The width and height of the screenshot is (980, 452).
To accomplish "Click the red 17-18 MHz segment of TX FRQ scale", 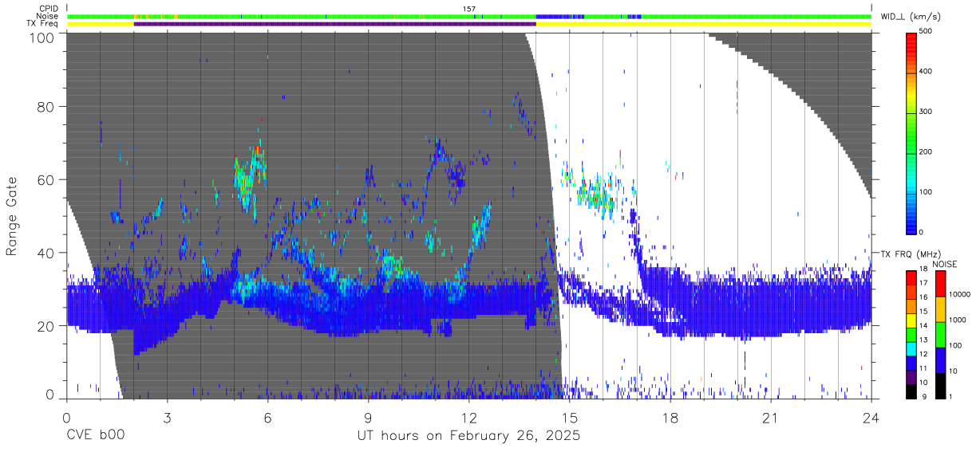I will 911,278.
